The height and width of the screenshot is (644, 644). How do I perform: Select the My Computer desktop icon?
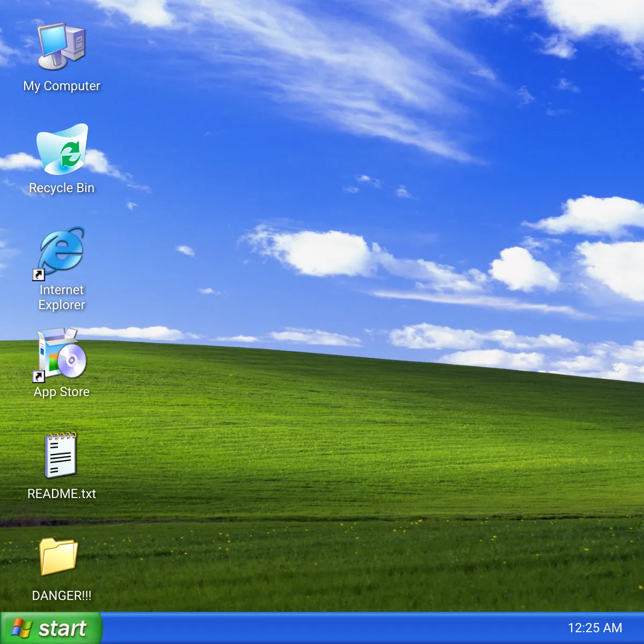61,46
